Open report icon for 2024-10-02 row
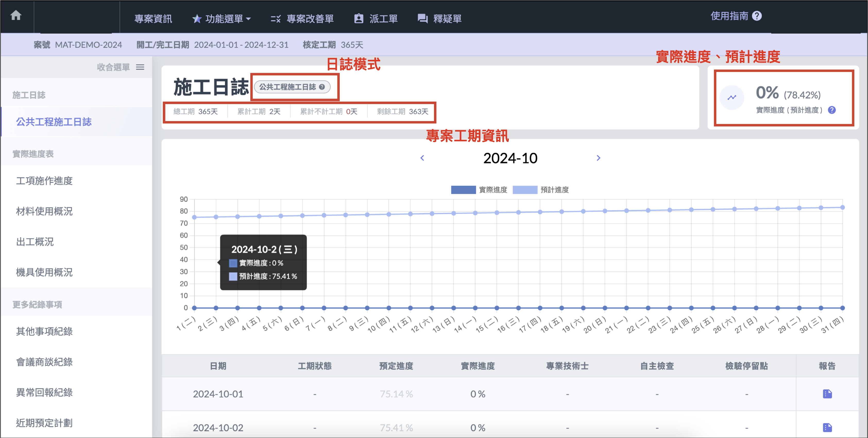Image resolution: width=868 pixels, height=438 pixels. 827,427
